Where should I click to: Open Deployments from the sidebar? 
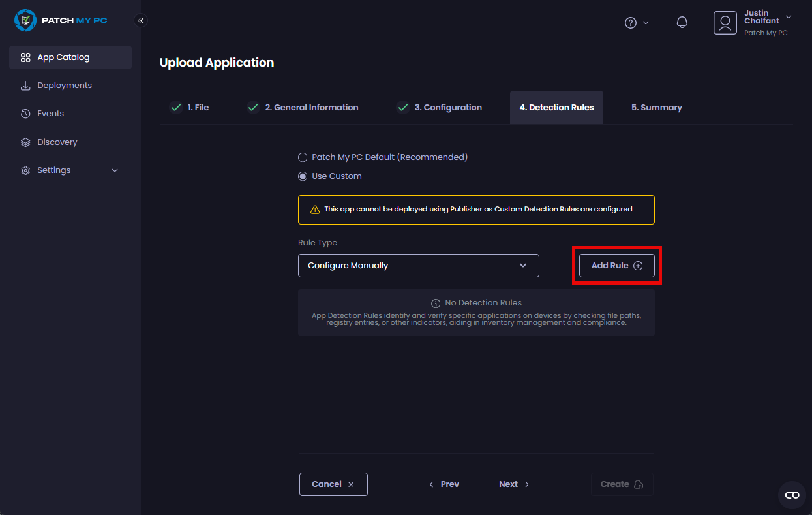click(x=65, y=86)
